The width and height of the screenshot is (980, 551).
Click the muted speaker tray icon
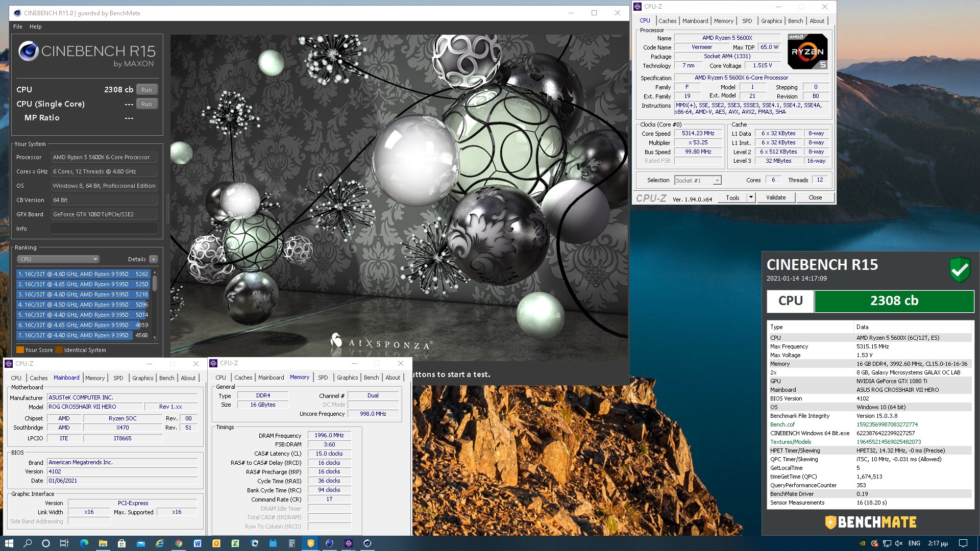[899, 543]
